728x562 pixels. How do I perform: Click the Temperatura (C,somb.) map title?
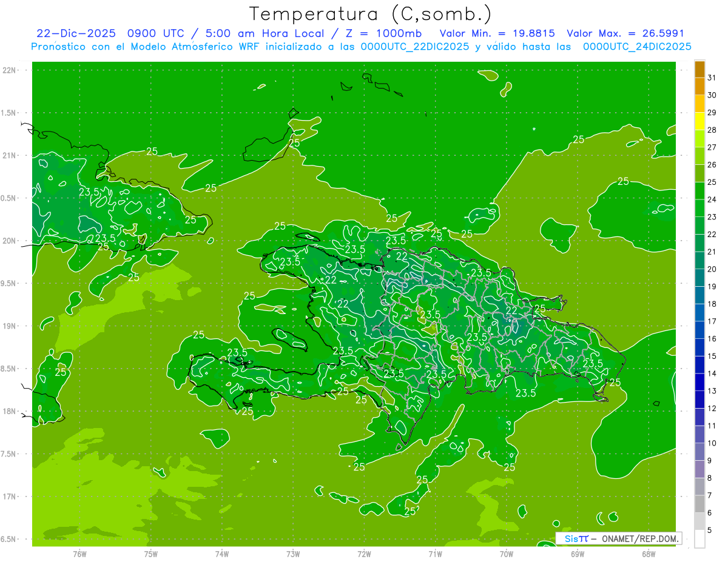(x=370, y=13)
